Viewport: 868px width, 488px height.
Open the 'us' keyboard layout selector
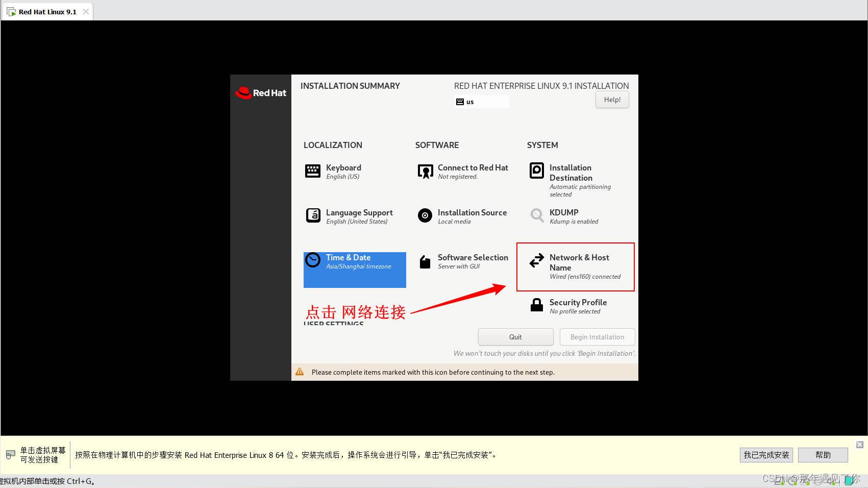480,101
